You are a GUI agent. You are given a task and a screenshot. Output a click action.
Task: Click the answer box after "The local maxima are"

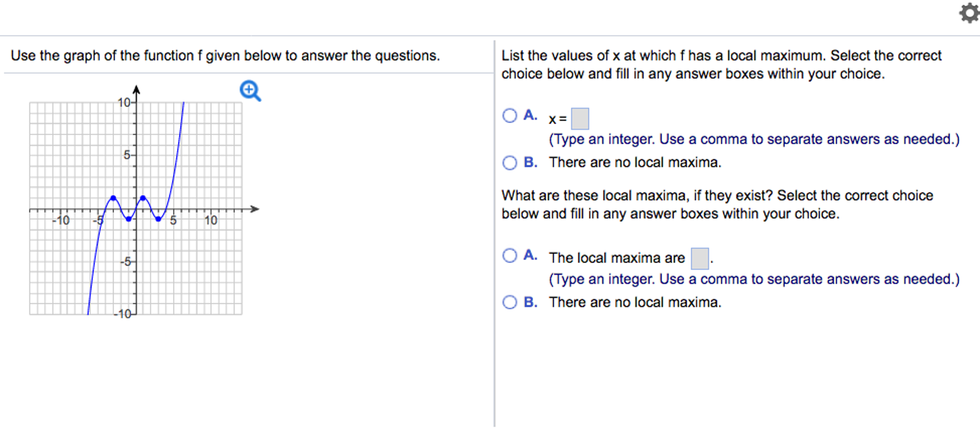coord(700,259)
